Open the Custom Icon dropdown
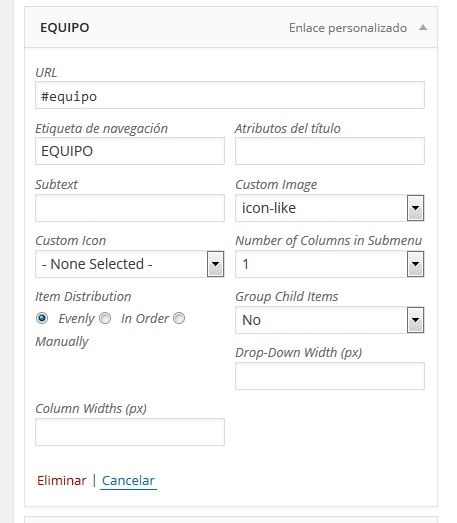Screen dimensions: 457x523 [129, 264]
